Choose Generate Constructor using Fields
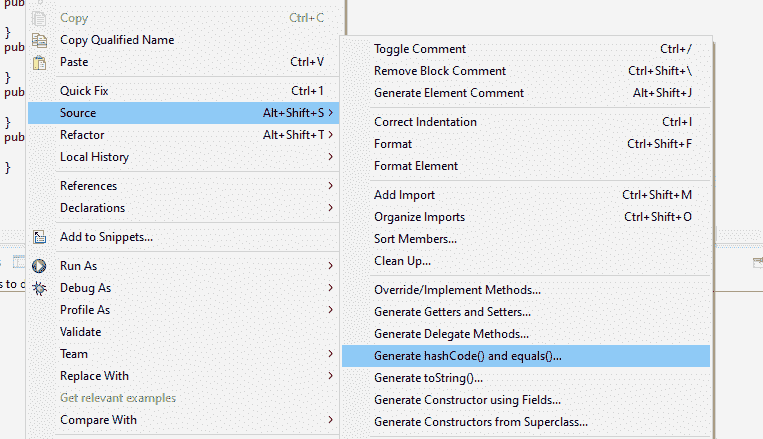Screen dimensions: 763x439 467,400
